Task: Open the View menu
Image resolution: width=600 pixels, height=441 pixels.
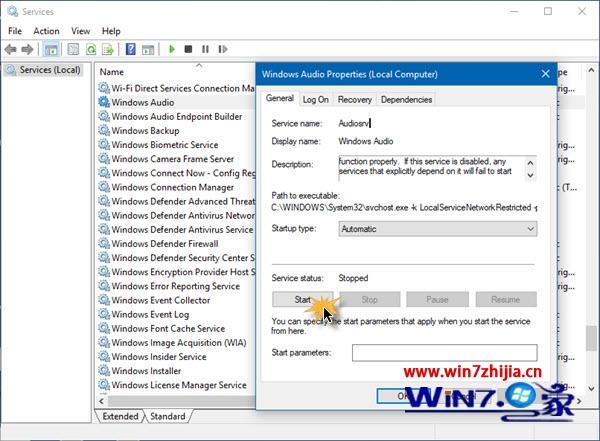Action: click(x=81, y=31)
